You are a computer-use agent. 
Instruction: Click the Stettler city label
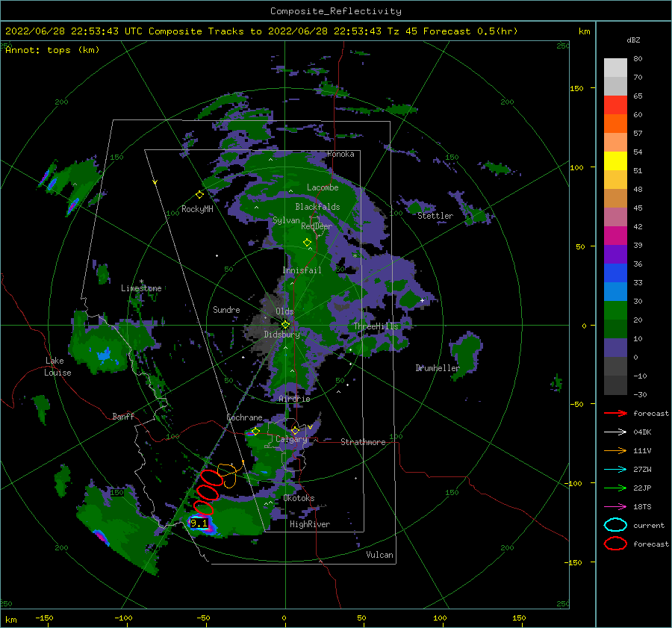point(435,216)
